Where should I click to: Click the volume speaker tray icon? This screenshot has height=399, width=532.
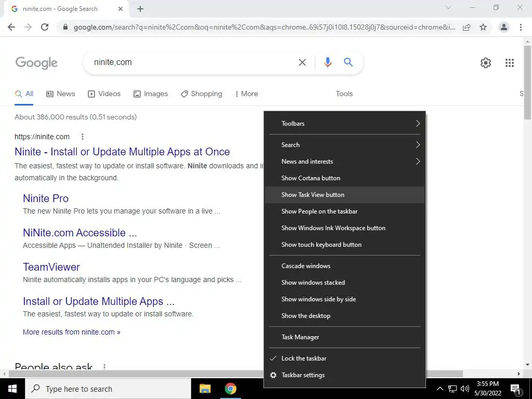tap(465, 389)
